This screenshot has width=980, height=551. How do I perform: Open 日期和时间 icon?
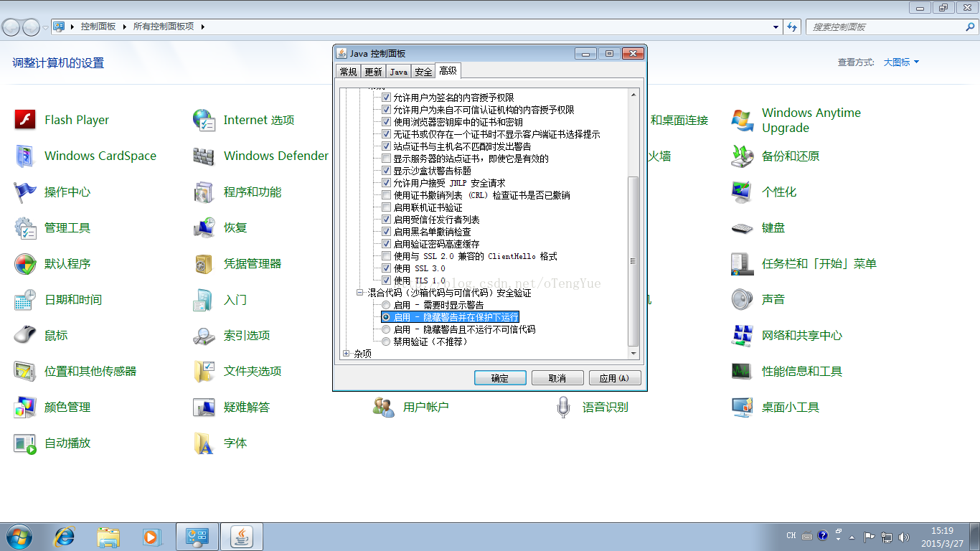point(25,299)
